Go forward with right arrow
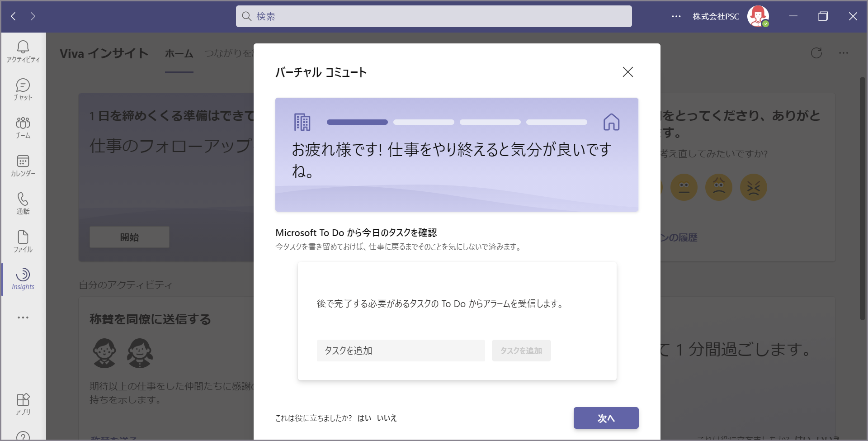Image resolution: width=868 pixels, height=441 pixels. 33,16
